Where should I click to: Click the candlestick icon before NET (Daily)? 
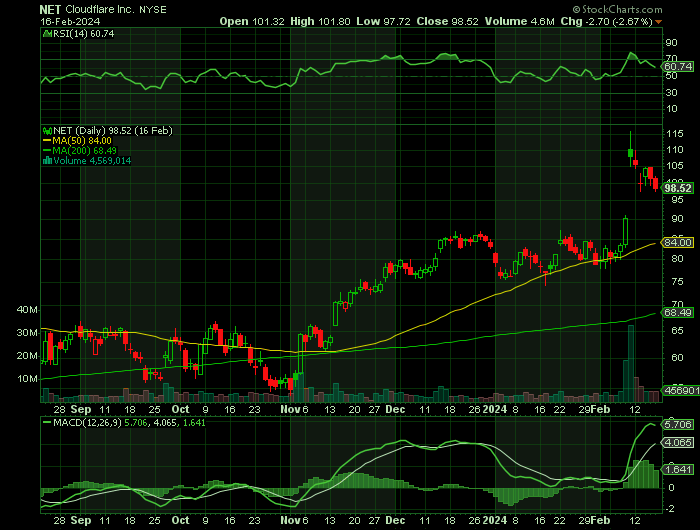pos(47,131)
